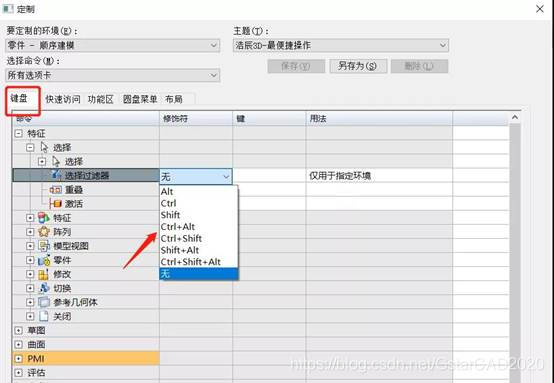
Task: Click the 修饰符 column header
Action: tap(196, 118)
